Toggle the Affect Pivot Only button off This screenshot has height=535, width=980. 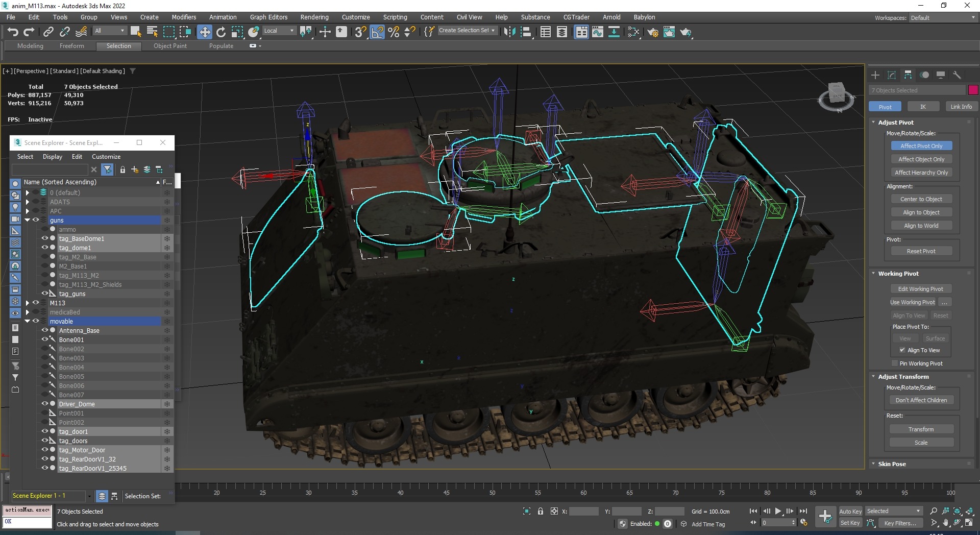coord(921,146)
